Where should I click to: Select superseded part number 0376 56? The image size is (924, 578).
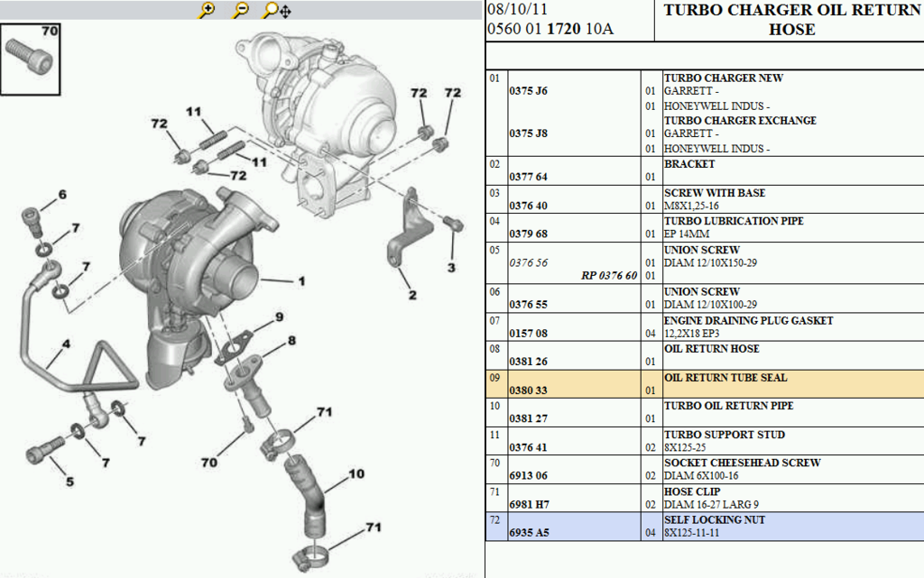(529, 262)
